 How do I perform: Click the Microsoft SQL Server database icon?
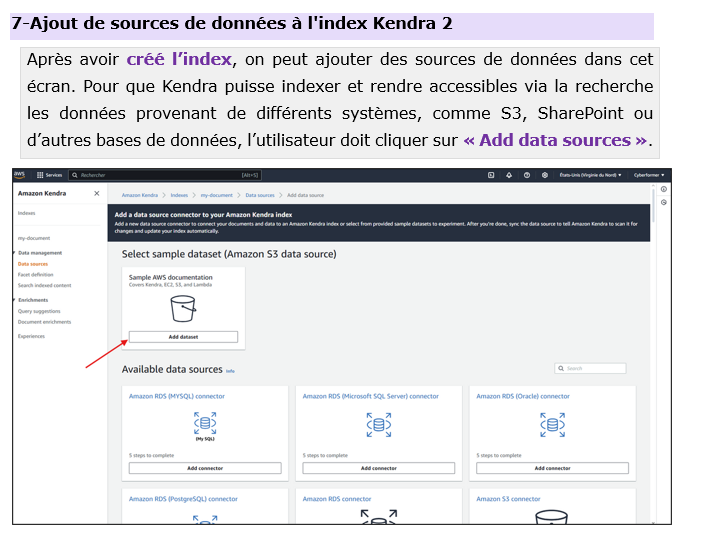click(x=379, y=424)
